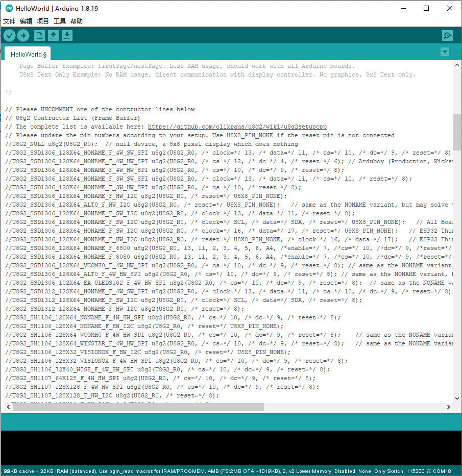
Task: Click the 'Please UNCOMMENT one' comment line
Action: click(x=100, y=109)
